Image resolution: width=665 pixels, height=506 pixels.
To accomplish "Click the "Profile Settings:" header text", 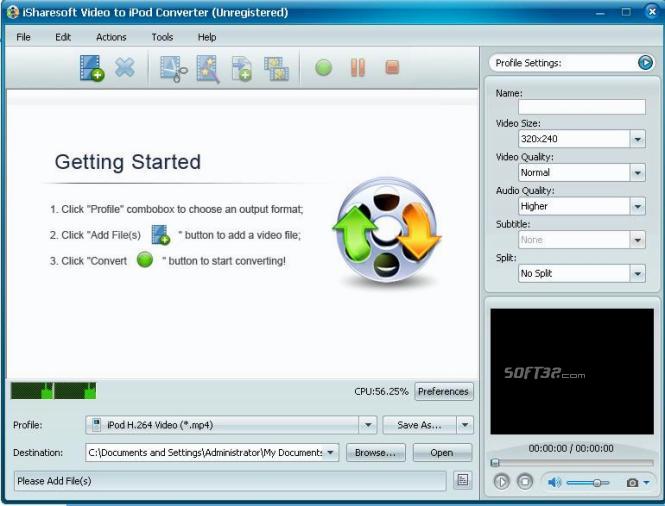I will click(528, 63).
